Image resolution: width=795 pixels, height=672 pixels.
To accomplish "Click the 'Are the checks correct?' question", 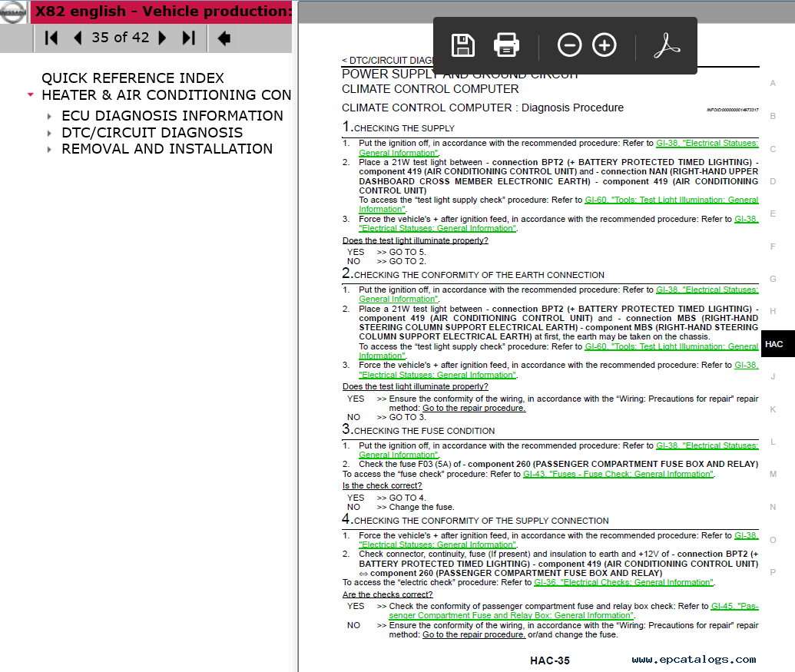I will (x=388, y=594).
